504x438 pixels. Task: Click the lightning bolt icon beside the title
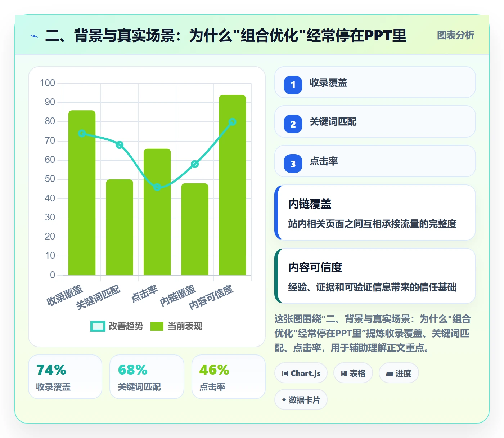[34, 36]
